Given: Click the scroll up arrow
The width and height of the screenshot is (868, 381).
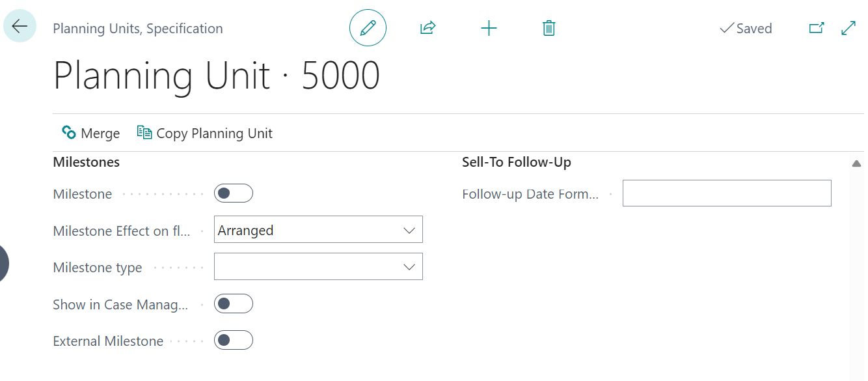Looking at the screenshot, I should click(x=856, y=163).
